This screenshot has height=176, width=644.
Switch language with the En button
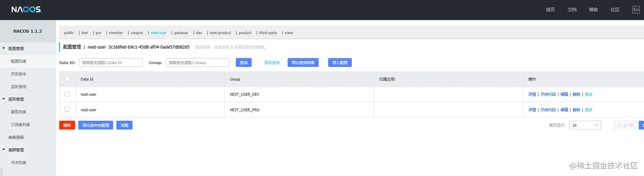tap(636, 10)
